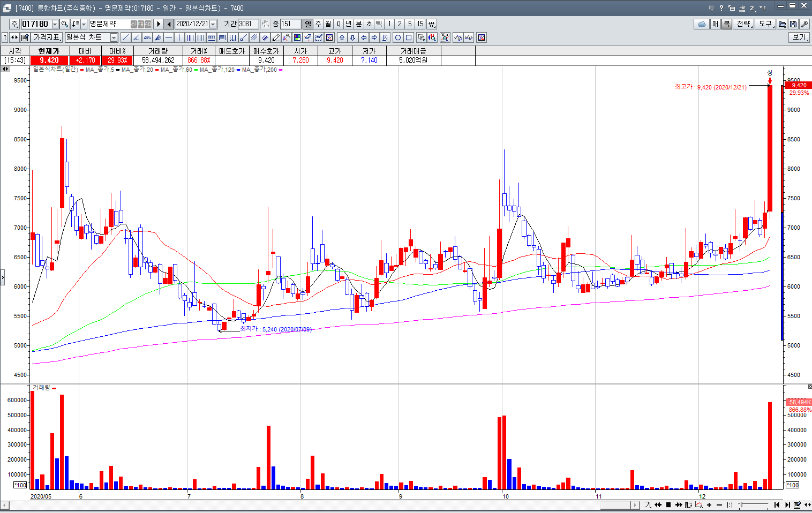
Task: Open the 주 market type selector
Action: pyautogui.click(x=14, y=24)
